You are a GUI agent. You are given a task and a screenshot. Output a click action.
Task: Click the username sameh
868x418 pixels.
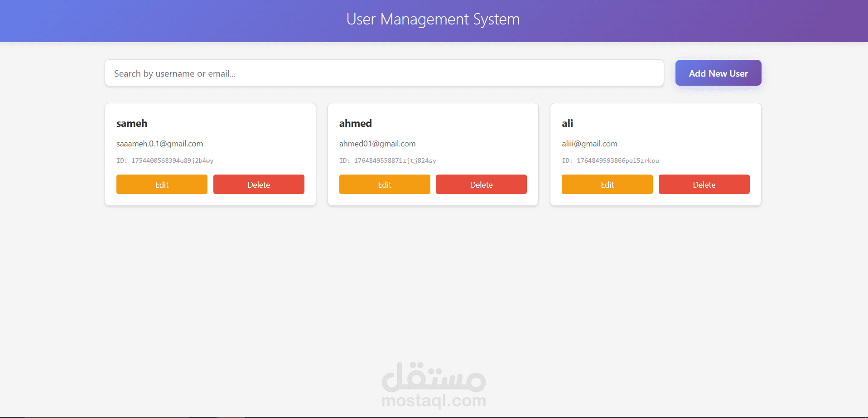pos(132,123)
